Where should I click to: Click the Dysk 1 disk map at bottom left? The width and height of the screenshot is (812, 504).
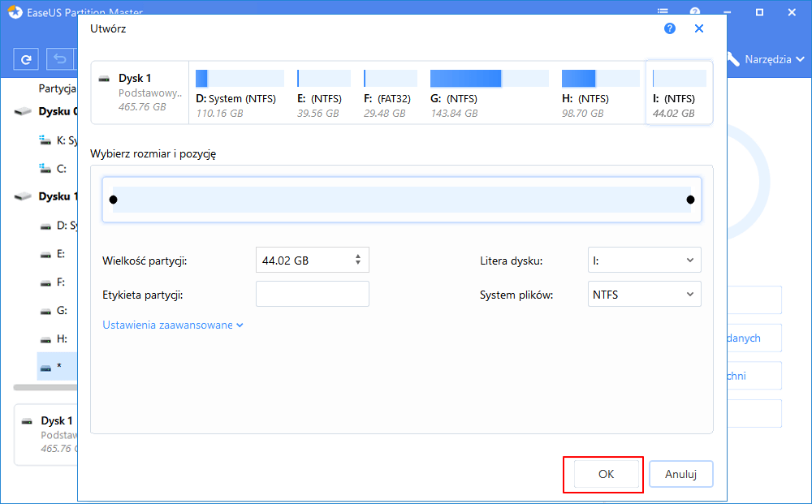[46, 435]
